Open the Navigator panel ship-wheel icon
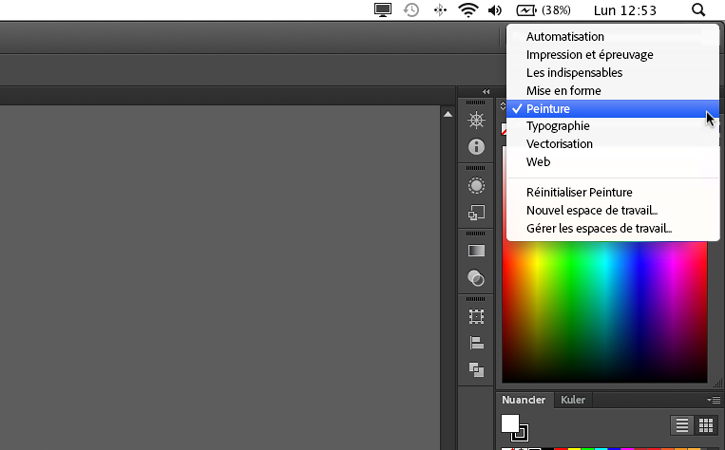Image resolution: width=725 pixels, height=450 pixels. [476, 120]
